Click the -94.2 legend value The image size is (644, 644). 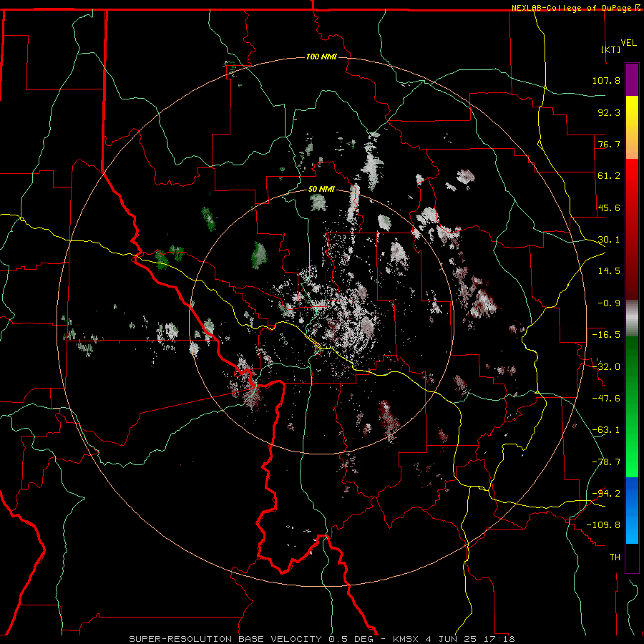point(606,493)
